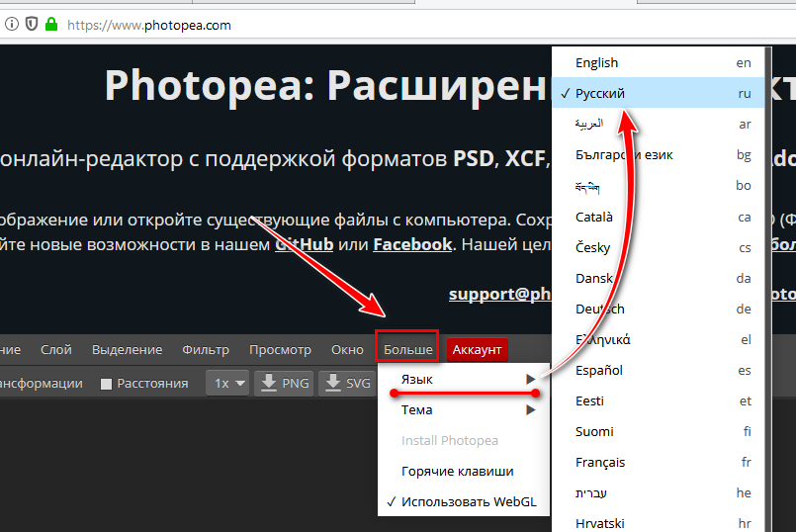Open the Слой menu
796x532 pixels.
tap(55, 350)
